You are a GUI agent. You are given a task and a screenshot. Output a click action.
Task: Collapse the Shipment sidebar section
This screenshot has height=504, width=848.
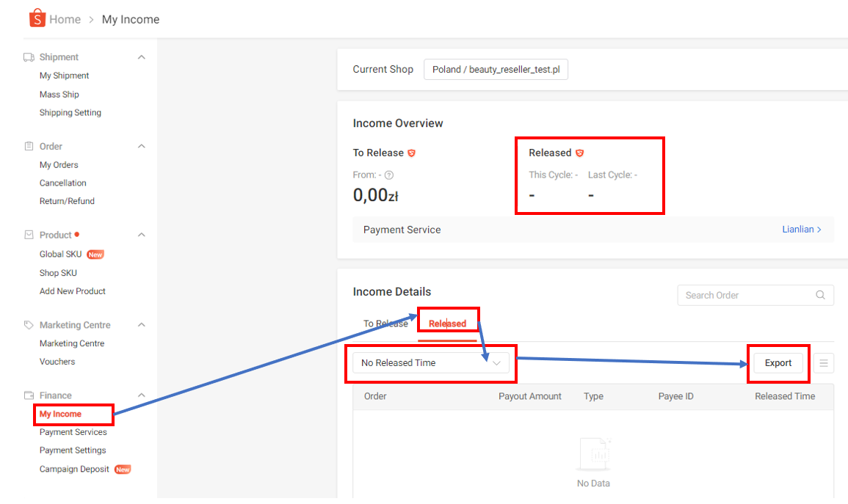[142, 57]
